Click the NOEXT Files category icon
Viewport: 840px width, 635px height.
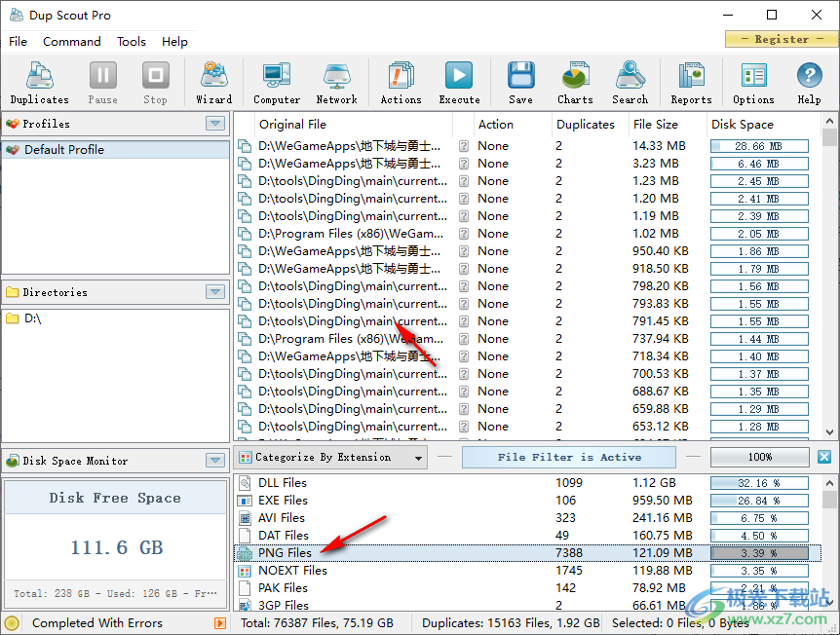click(245, 571)
